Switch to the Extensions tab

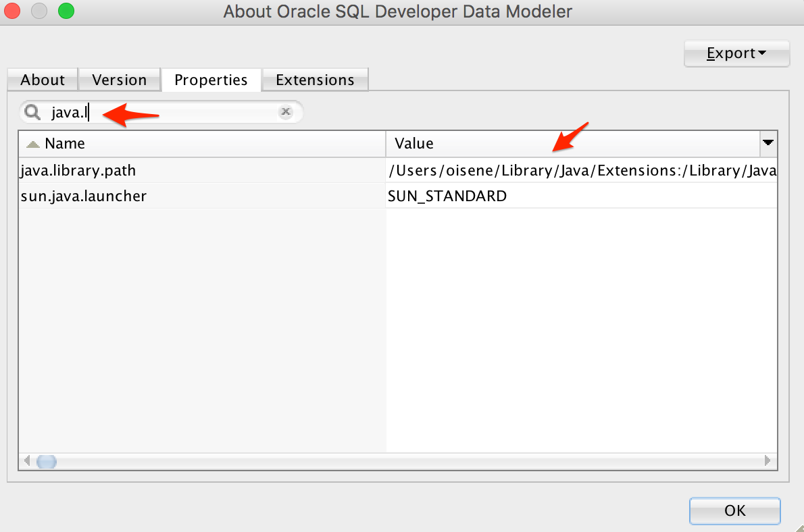(x=315, y=80)
